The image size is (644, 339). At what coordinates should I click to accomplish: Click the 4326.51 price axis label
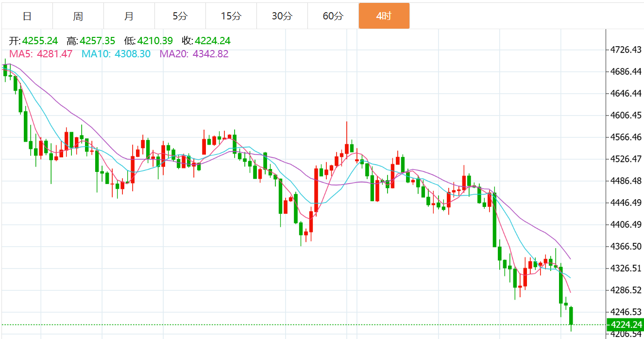point(626,268)
